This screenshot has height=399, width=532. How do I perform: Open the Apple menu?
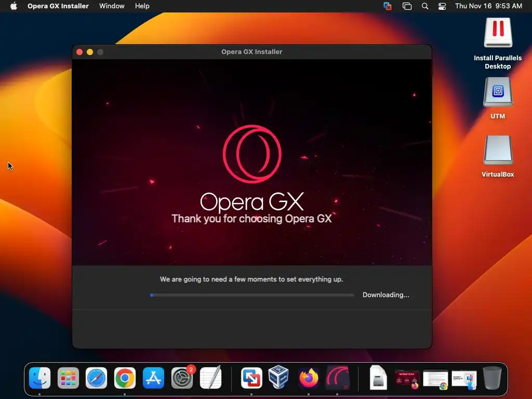pyautogui.click(x=14, y=6)
